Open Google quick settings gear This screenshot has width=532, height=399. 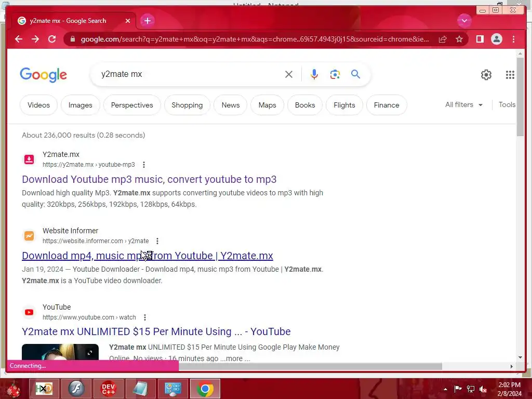coord(486,75)
